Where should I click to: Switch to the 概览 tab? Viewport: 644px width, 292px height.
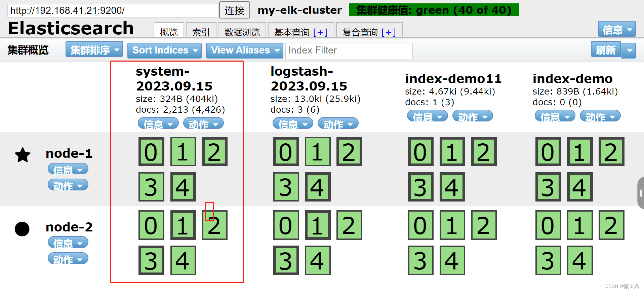coord(169,31)
